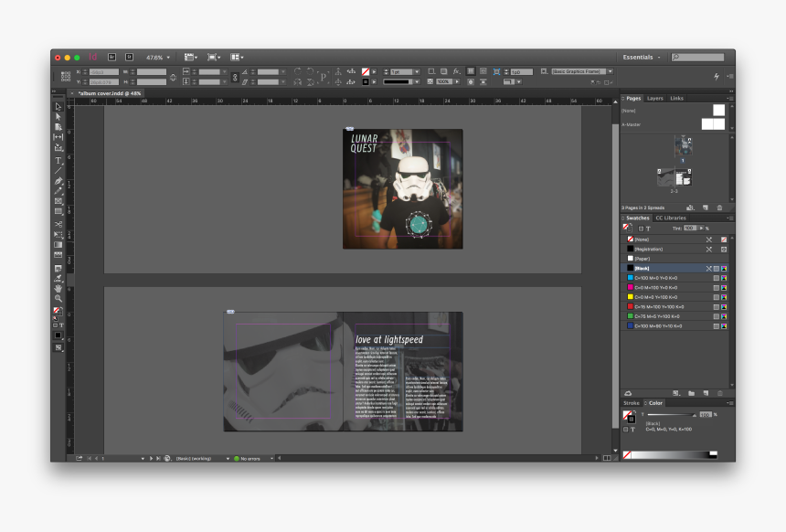Open the stroke weight 1pt dropdown

[417, 71]
